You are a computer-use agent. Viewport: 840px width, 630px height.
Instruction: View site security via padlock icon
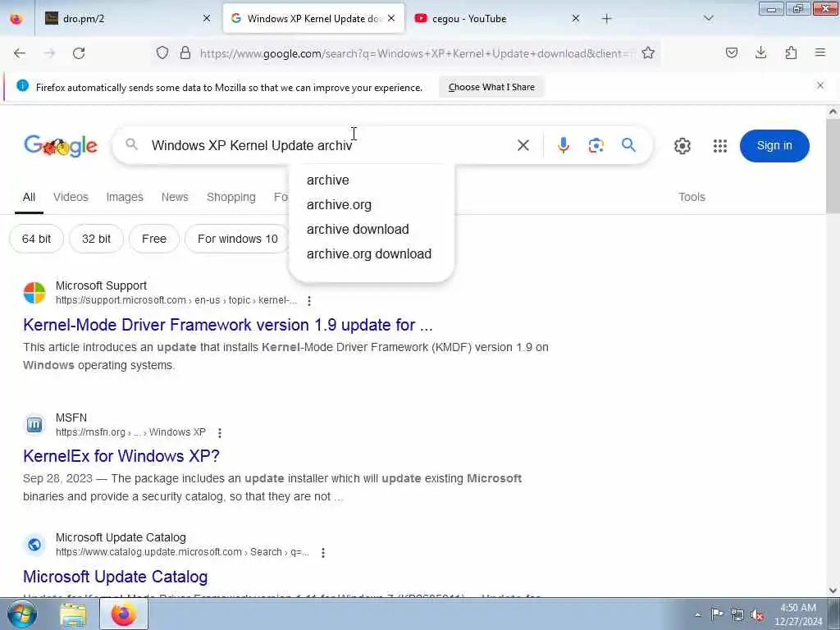coord(185,52)
